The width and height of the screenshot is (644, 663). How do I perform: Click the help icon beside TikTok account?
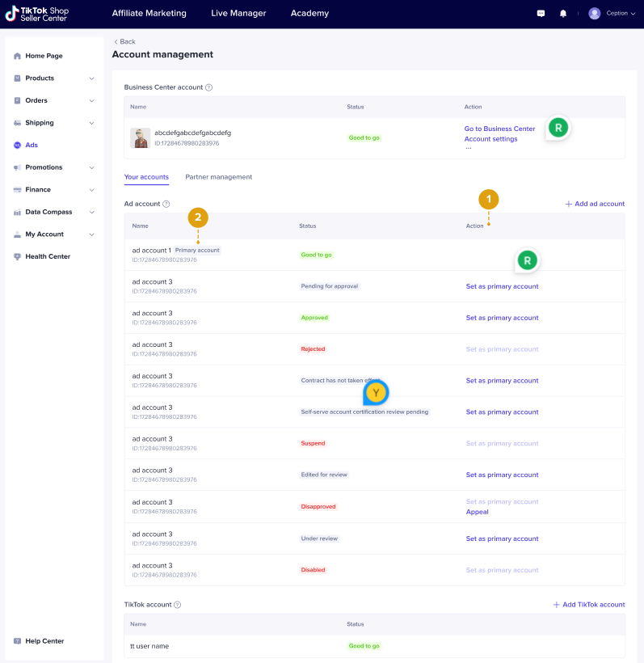(177, 605)
